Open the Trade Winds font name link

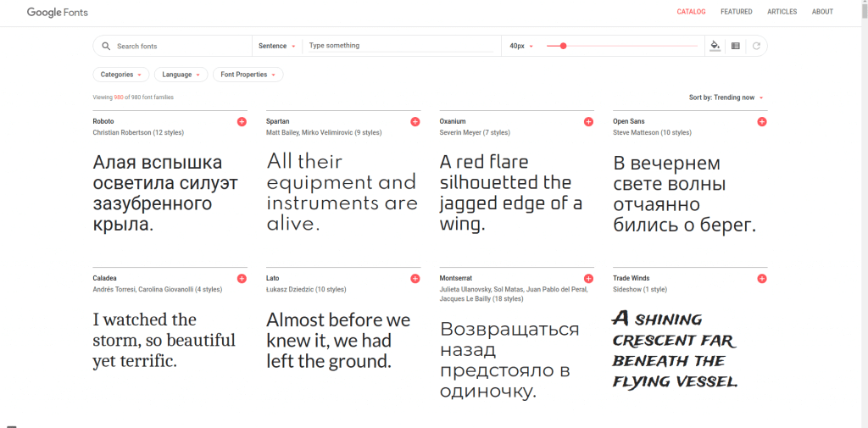point(631,278)
